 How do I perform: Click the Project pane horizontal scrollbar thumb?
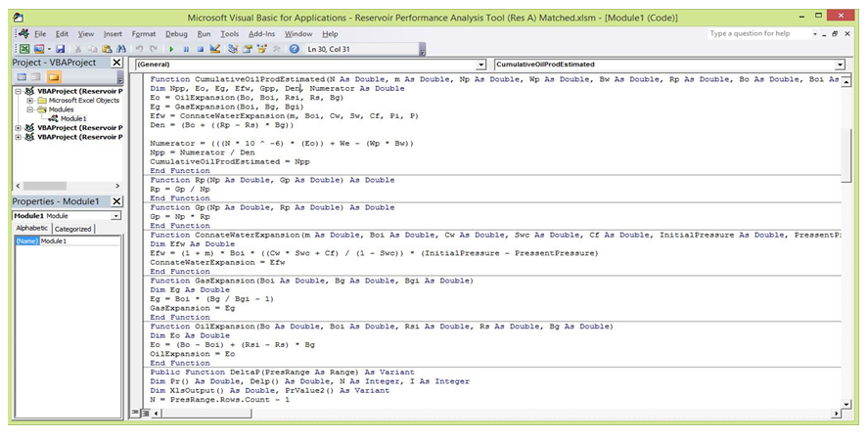pos(44,186)
